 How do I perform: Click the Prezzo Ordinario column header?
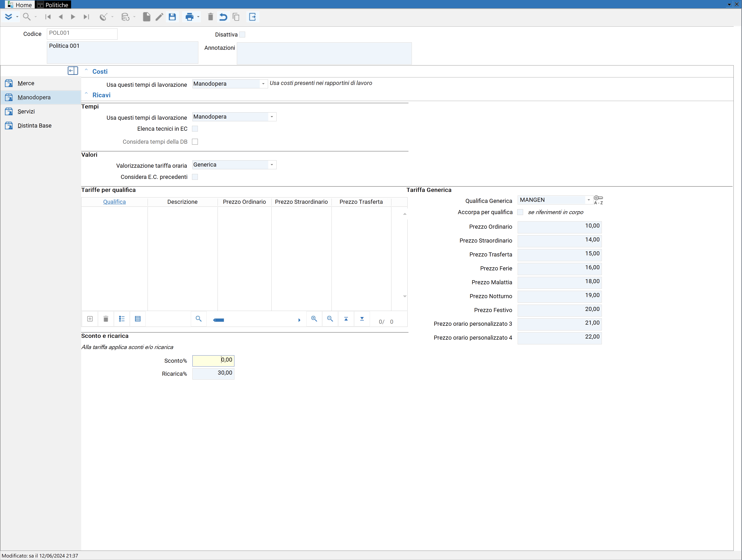click(244, 202)
